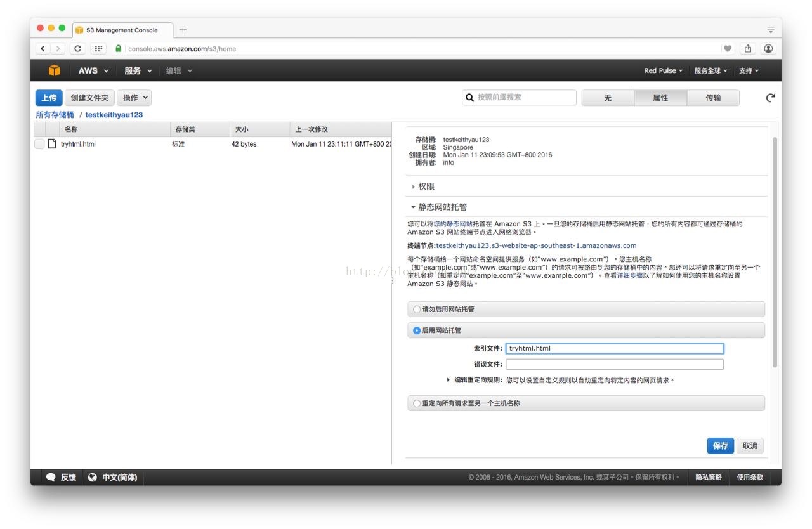Select 请勿启用网站托管 radio option
Image resolution: width=812 pixels, height=529 pixels.
[417, 310]
